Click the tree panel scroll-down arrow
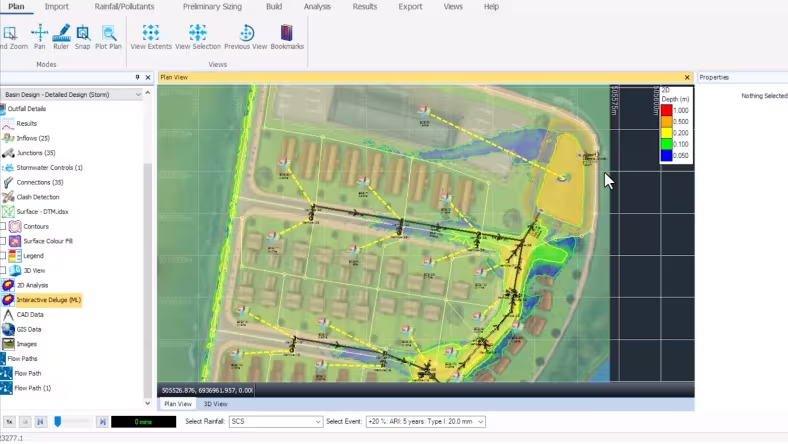This screenshot has width=788, height=444. click(x=147, y=403)
